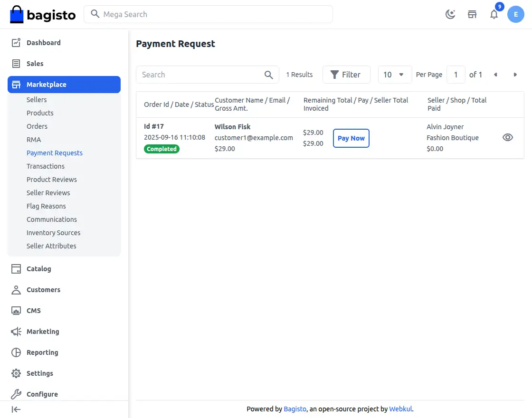
Task: Open the Dashboard sidebar icon
Action: pyautogui.click(x=15, y=42)
